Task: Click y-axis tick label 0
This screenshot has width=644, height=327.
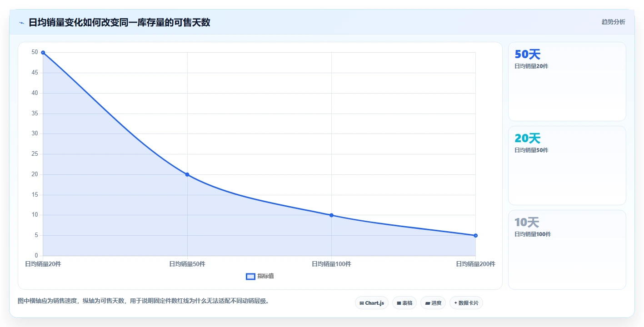Action: pos(36,256)
